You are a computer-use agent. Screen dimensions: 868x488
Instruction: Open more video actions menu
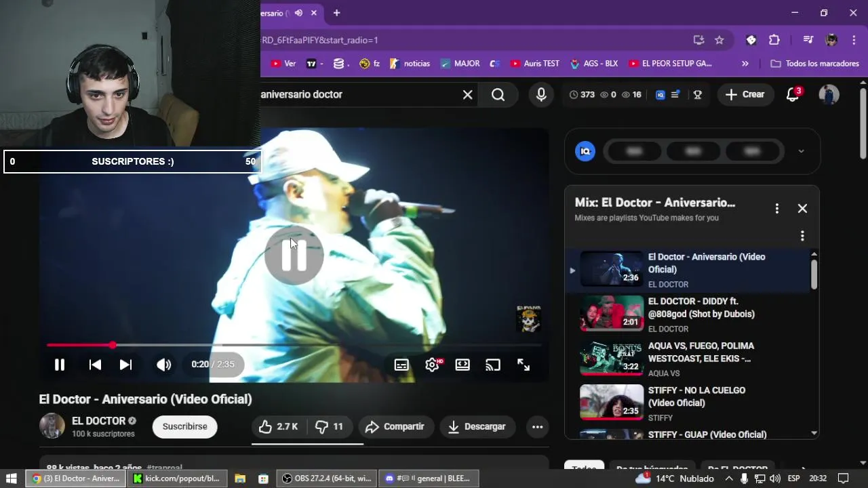click(537, 426)
